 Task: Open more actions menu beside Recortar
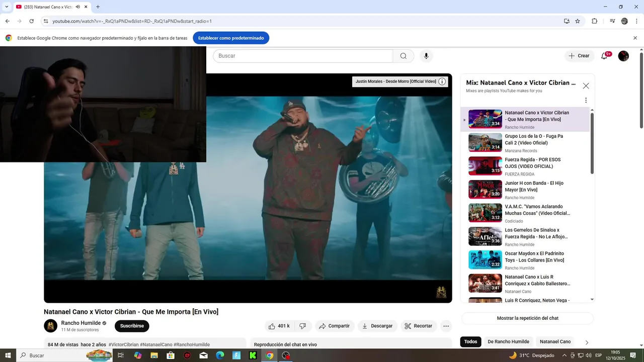point(446,326)
